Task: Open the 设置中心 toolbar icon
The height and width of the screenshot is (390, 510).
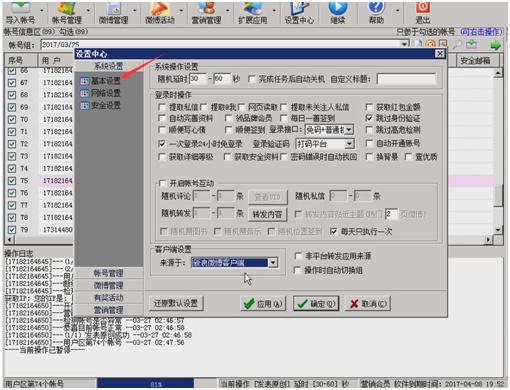Action: [299, 13]
